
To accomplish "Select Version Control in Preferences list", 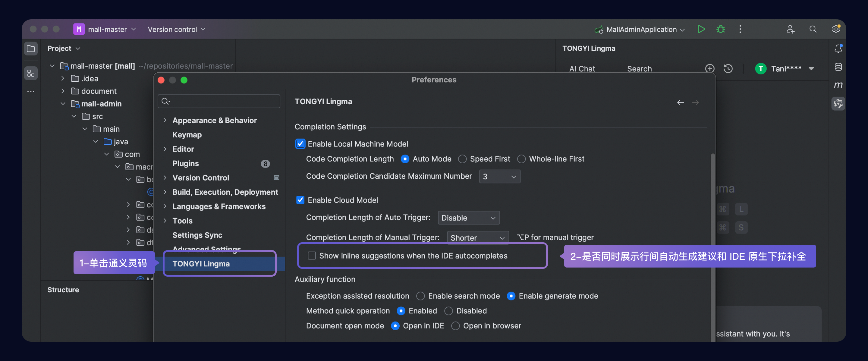I will 200,177.
